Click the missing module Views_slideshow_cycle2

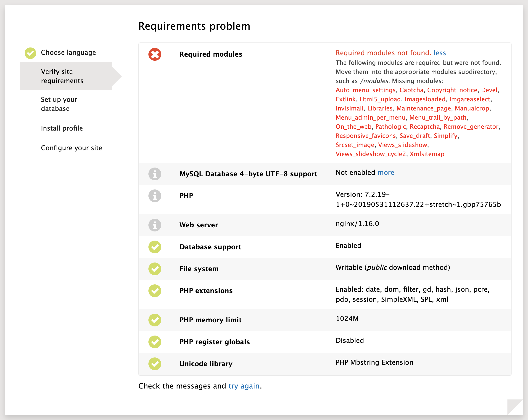(371, 154)
